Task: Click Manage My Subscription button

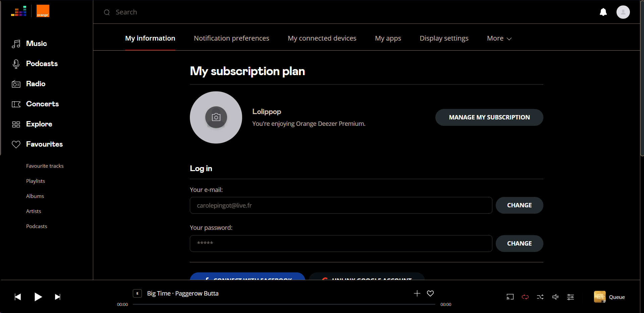Action: 489,117
